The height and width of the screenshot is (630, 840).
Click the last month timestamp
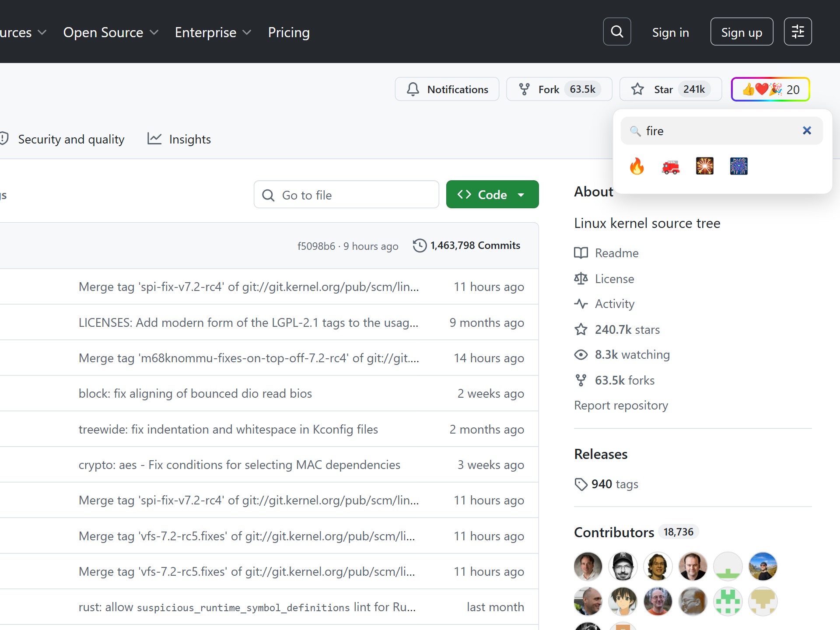[x=495, y=607]
